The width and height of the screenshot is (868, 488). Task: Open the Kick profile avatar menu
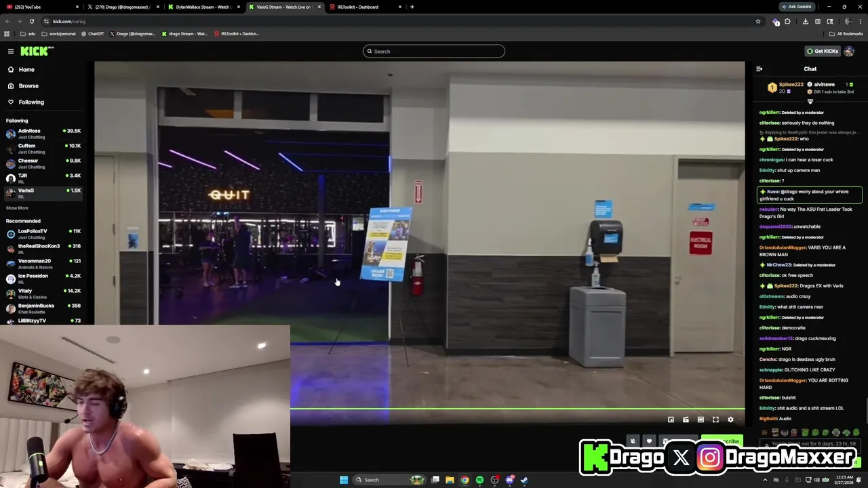coord(849,52)
